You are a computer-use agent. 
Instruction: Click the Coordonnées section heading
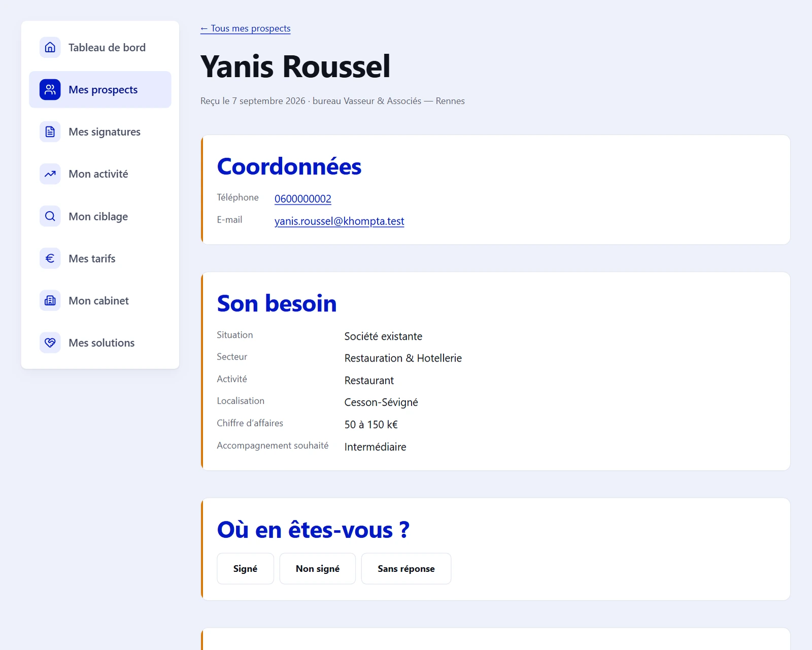click(289, 167)
